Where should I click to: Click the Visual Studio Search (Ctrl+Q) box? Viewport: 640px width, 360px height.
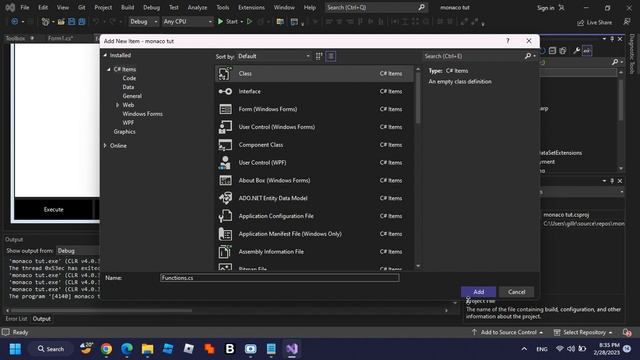376,7
